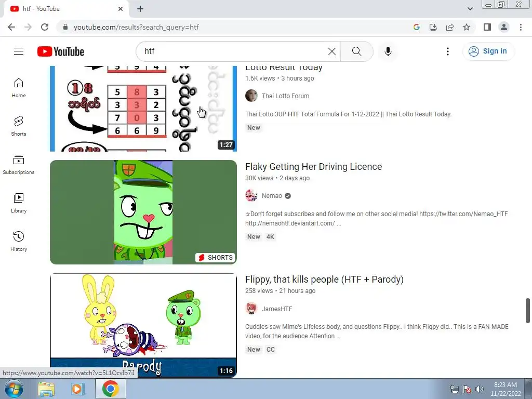Open Thai Lotto video thumbnail
This screenshot has width=532, height=399.
coord(143,109)
